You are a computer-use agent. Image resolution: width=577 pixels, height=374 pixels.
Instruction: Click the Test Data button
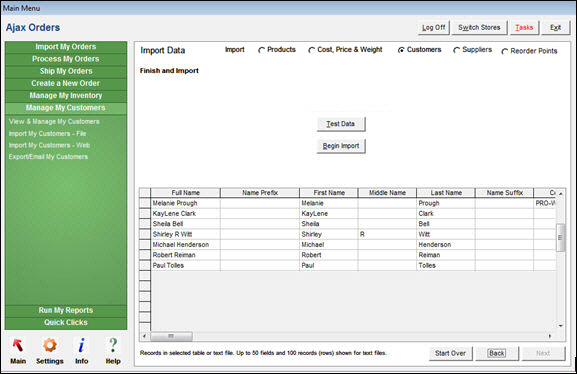(341, 124)
